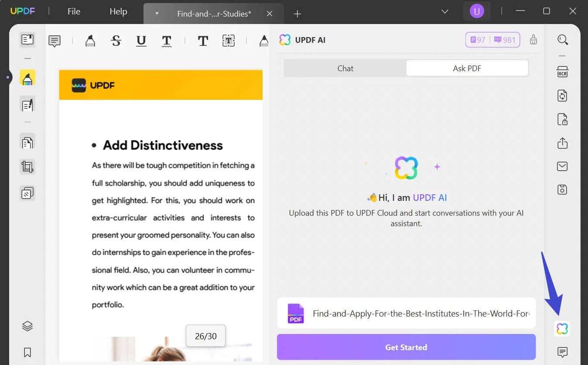Viewport: 588px width, 365px height.
Task: Open the OCR tool
Action: coord(562,71)
